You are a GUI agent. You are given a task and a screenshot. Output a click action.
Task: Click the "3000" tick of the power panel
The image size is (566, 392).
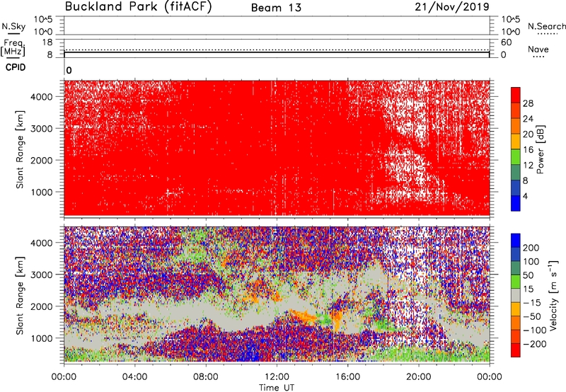[x=42, y=129]
